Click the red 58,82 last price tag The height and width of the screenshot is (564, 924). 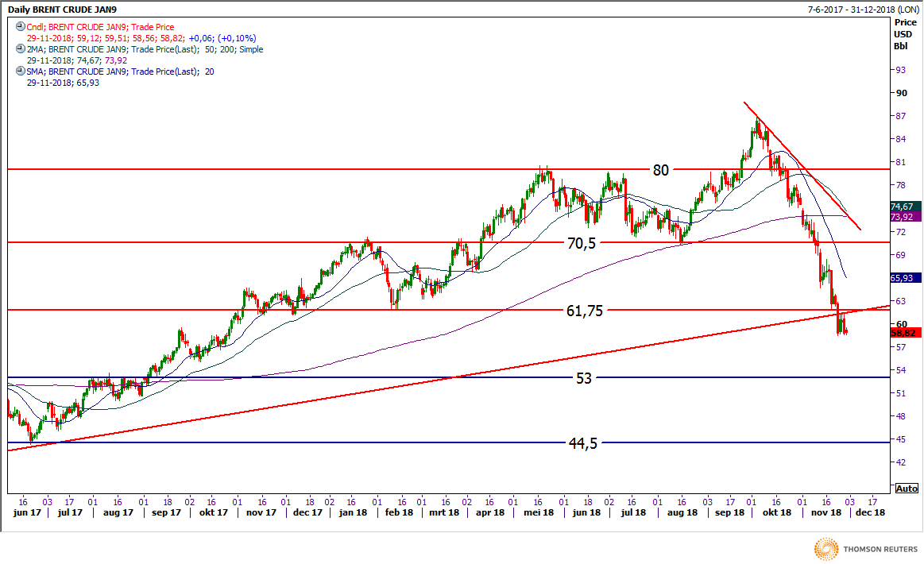(905, 333)
